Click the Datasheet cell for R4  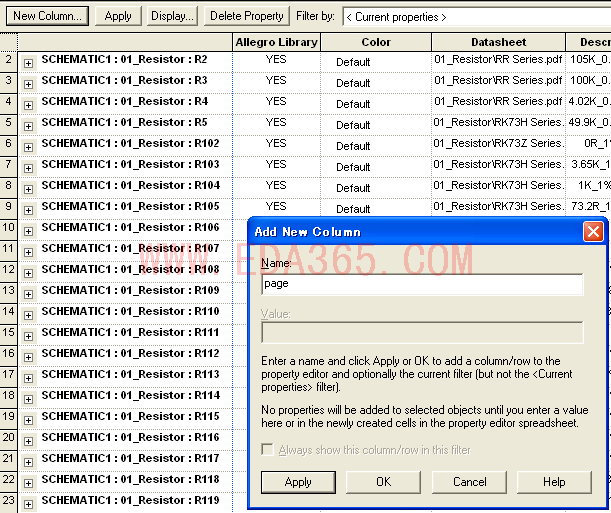tap(498, 104)
